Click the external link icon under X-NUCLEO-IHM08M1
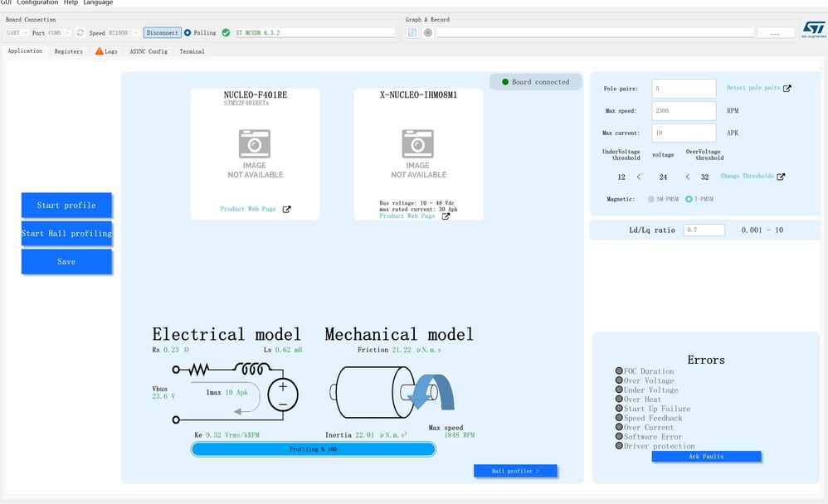Screen dimensions: 828x504 click(x=446, y=216)
